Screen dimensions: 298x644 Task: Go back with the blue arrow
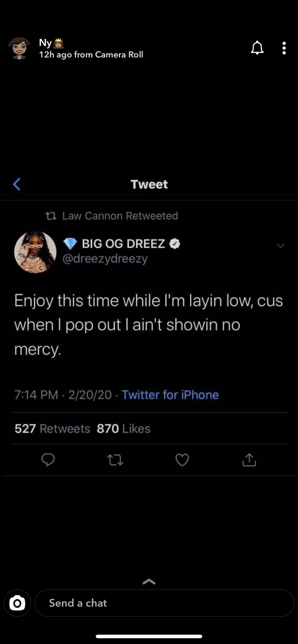17,184
